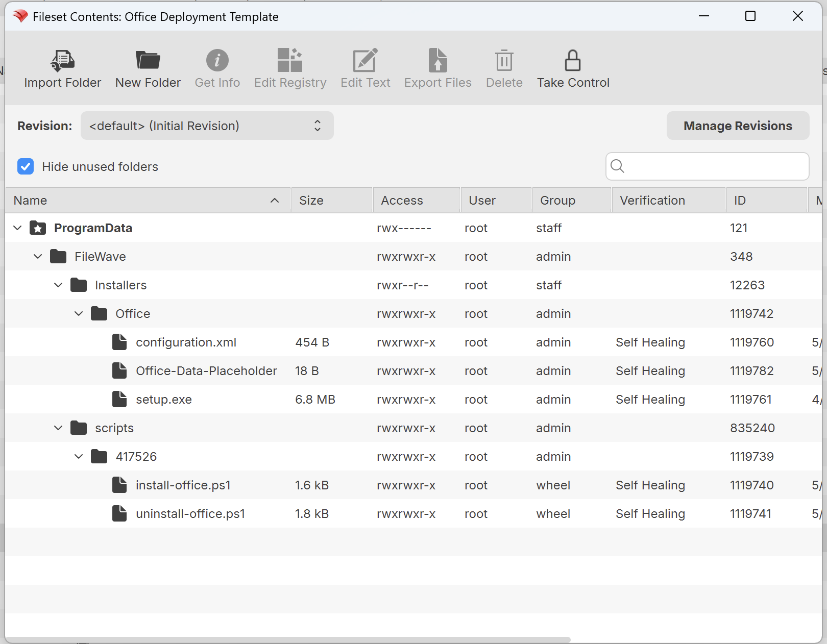Click the Office folder icon

(99, 314)
